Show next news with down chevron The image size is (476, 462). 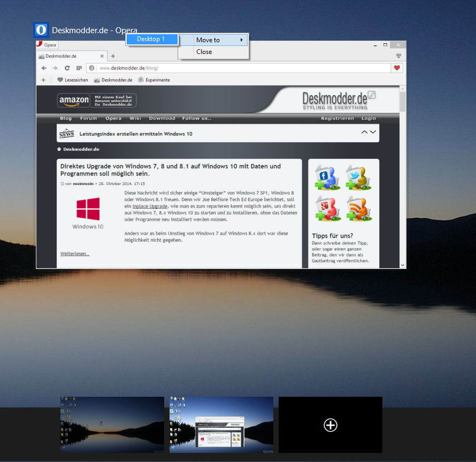(373, 132)
